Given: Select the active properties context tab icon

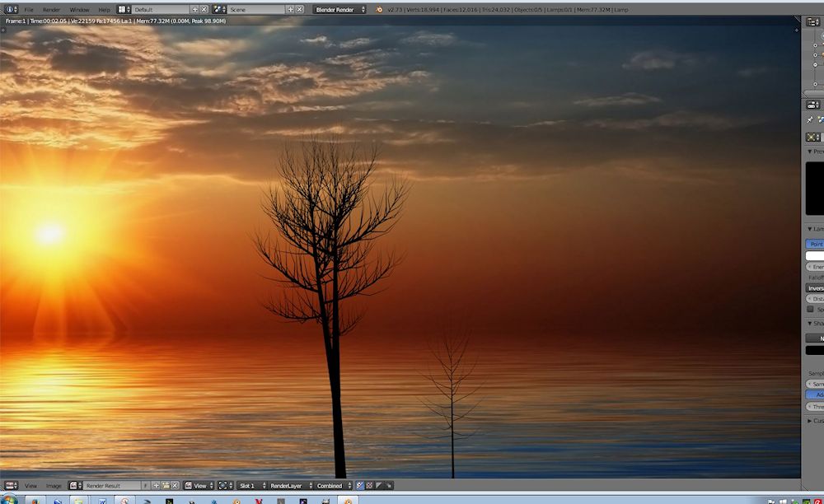Looking at the screenshot, I should tap(821, 119).
